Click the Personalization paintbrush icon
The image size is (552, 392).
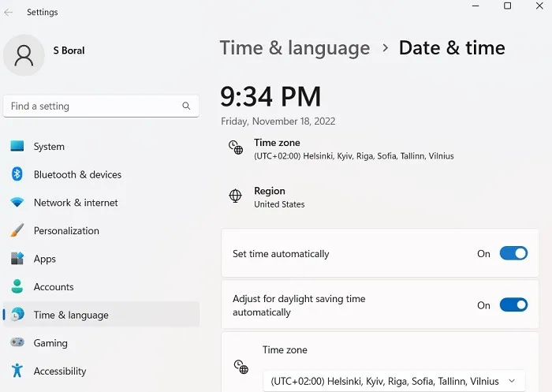pos(17,230)
